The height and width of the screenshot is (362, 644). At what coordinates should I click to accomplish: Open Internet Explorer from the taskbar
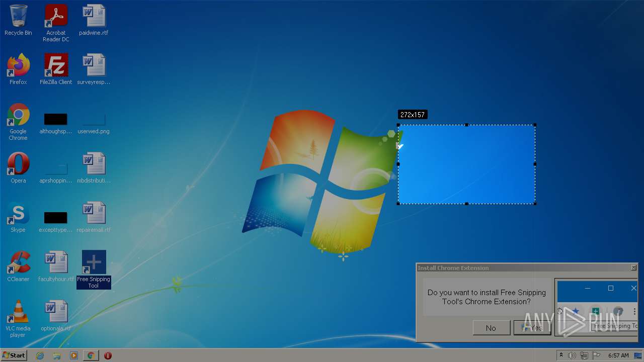[x=40, y=355]
